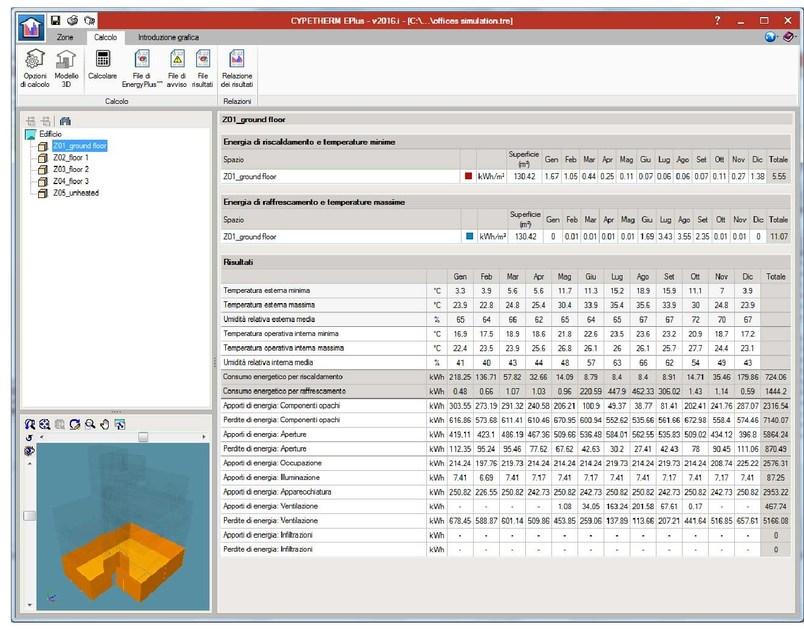Select the magnifier zoom tool above the 3D view
Viewport: 804px width, 630px height.
click(x=90, y=424)
